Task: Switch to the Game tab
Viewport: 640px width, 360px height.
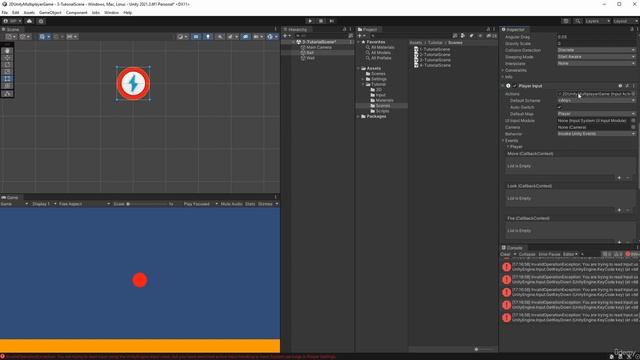Action: (10, 198)
